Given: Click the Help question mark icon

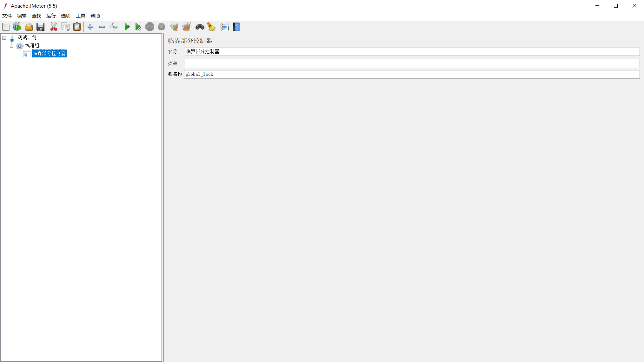Looking at the screenshot, I should tap(236, 27).
